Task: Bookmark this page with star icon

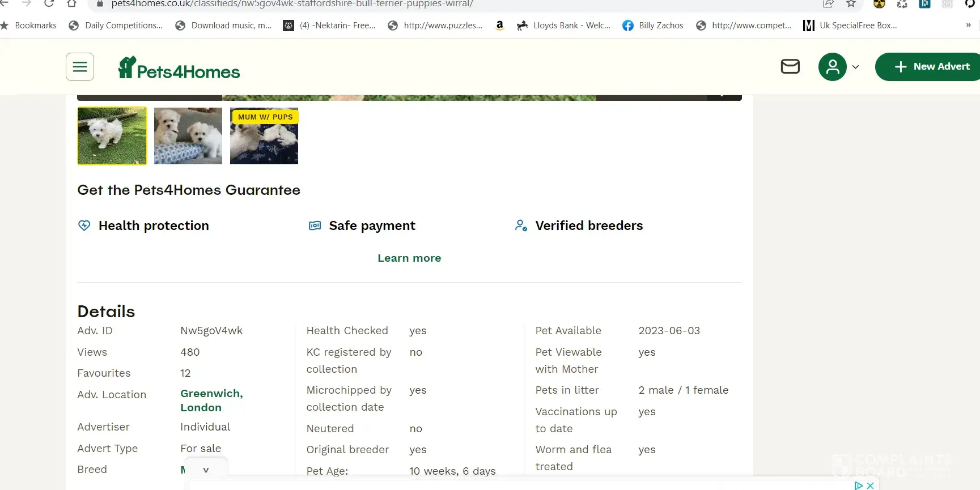Action: click(851, 4)
